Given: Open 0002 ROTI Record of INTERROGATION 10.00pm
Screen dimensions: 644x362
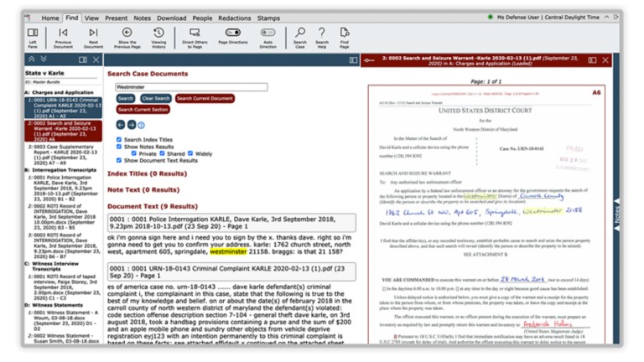Looking at the screenshot, I should click(64, 217).
